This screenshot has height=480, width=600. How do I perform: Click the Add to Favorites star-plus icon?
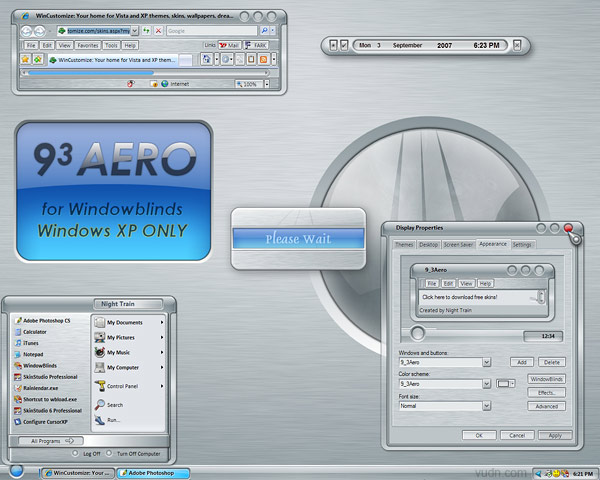[x=38, y=59]
